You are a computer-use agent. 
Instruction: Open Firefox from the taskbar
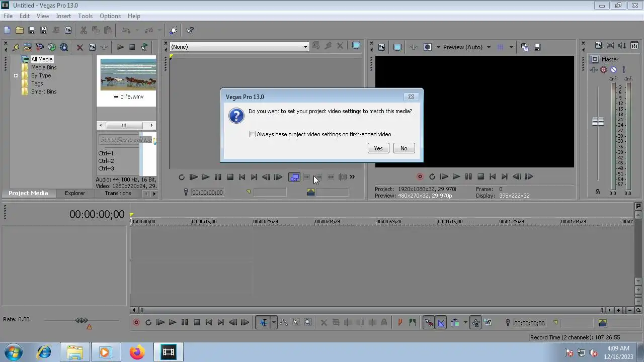click(136, 352)
